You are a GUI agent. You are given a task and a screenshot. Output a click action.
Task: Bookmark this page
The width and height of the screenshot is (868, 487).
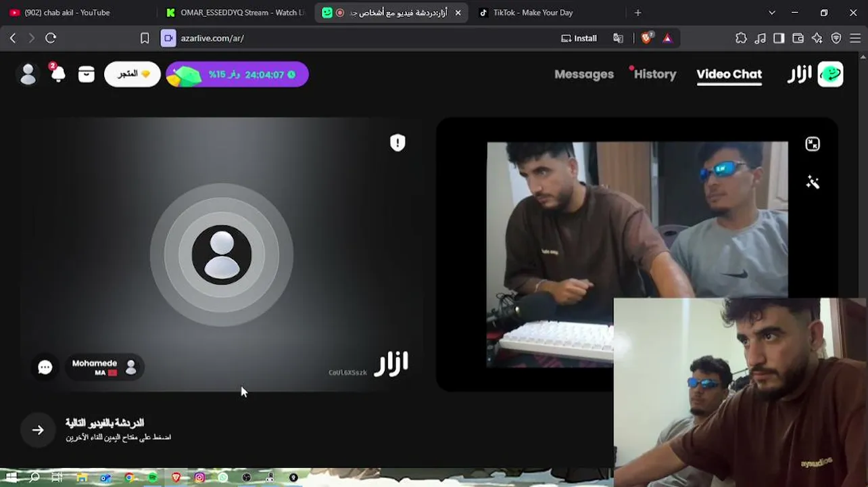tap(145, 39)
